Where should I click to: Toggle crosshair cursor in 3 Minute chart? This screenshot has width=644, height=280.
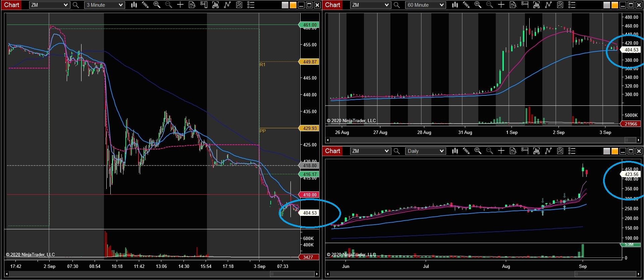click(180, 5)
